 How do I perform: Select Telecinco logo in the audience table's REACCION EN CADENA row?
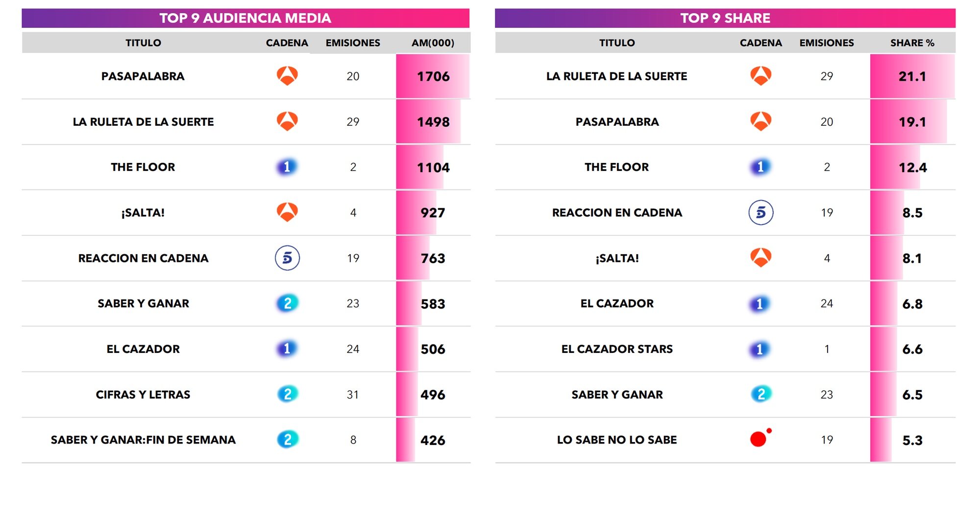click(x=287, y=258)
